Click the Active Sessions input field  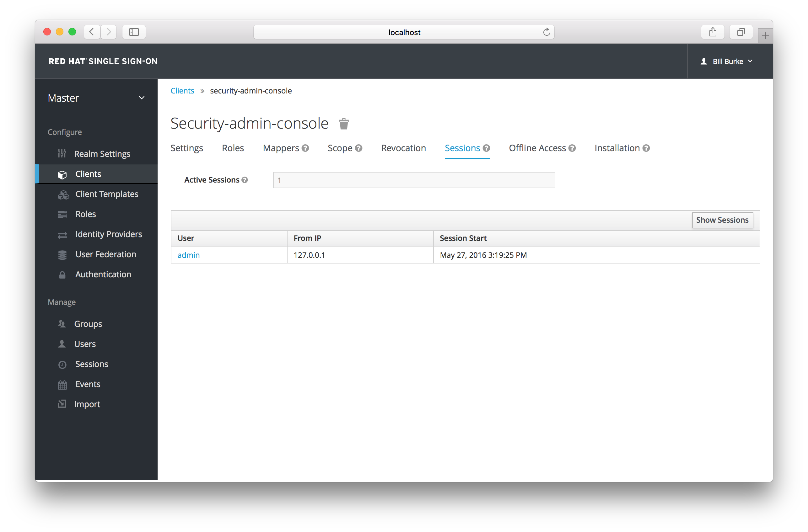point(413,179)
